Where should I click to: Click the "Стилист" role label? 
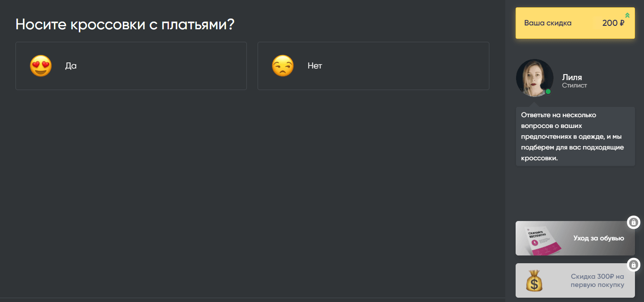(x=574, y=85)
